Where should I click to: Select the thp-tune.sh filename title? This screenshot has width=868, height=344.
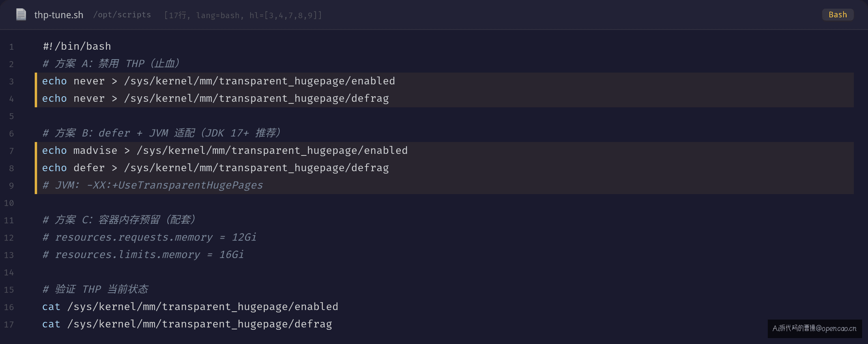pos(59,15)
